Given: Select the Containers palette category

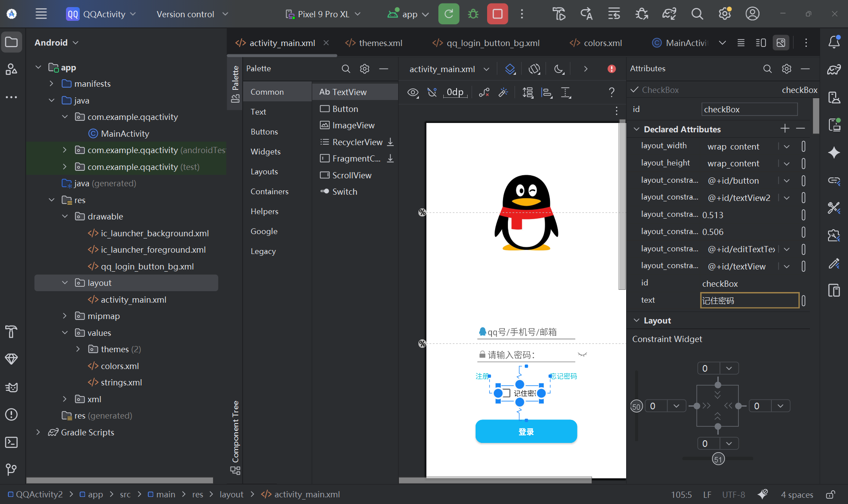Looking at the screenshot, I should pos(277,192).
